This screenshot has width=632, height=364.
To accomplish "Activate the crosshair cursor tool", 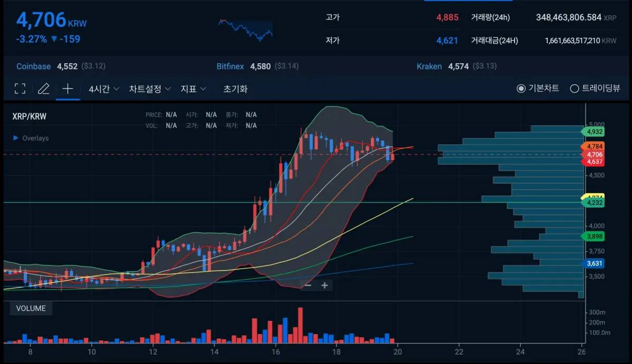I will pyautogui.click(x=67, y=88).
